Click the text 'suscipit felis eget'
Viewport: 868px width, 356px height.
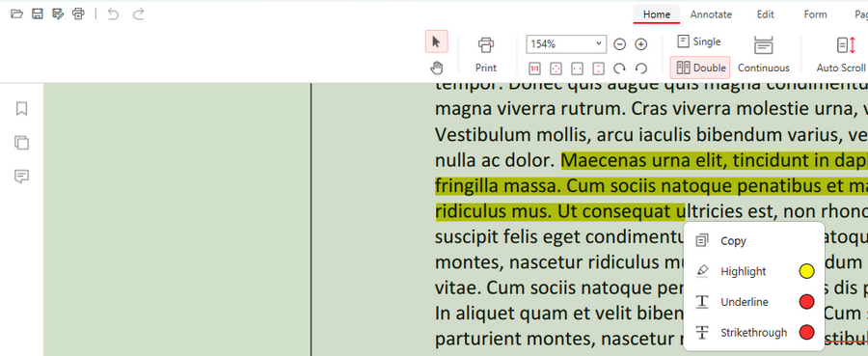tap(508, 237)
